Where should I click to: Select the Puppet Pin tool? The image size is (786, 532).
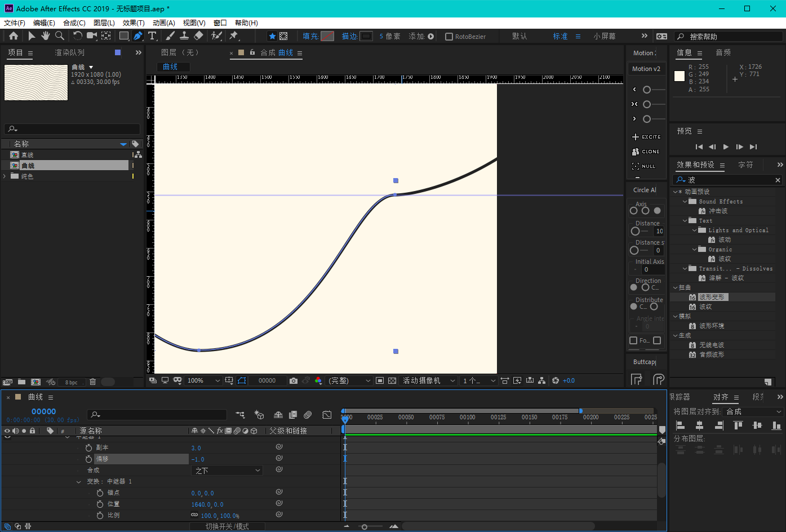[x=234, y=36]
